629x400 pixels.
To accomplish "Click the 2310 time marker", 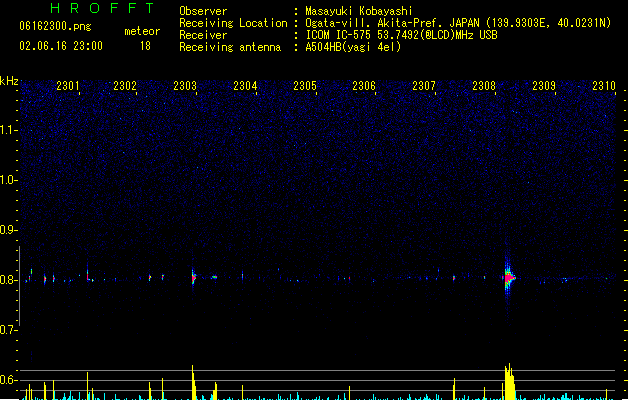I will [604, 86].
